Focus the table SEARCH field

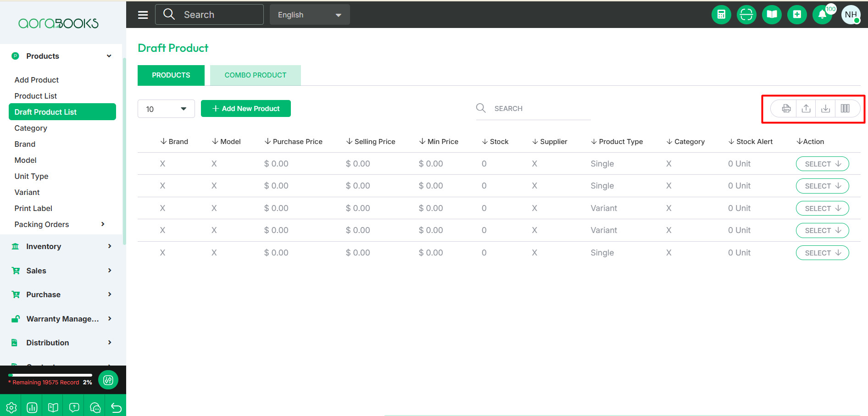click(x=534, y=109)
